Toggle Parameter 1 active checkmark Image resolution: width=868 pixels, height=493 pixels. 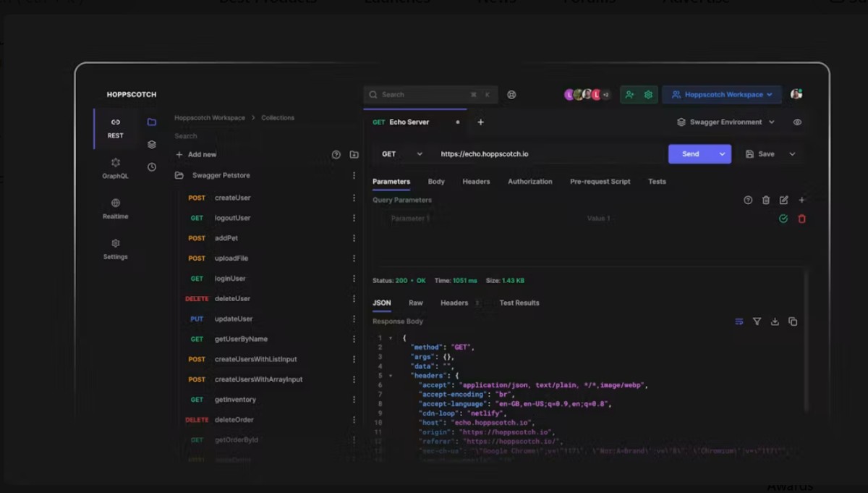[783, 219]
